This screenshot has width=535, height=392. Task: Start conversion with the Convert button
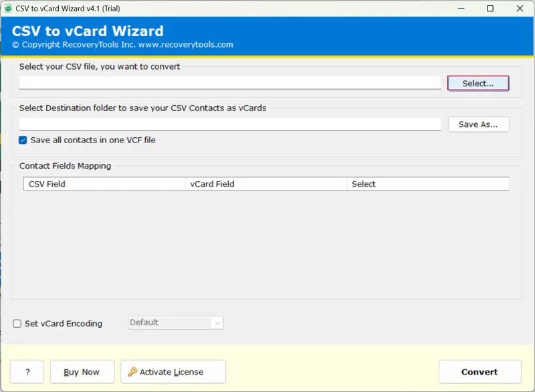tap(479, 372)
